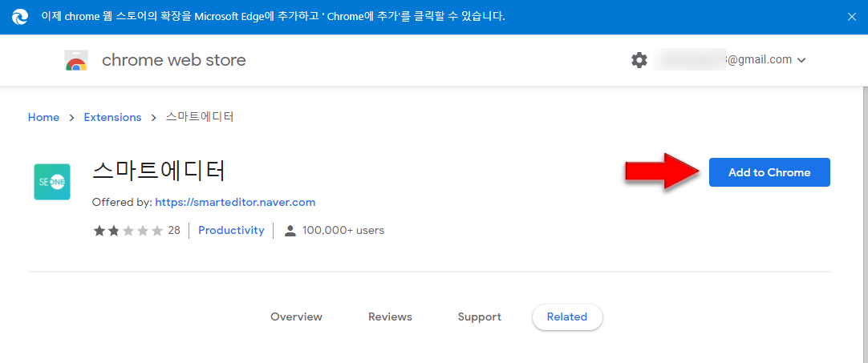Viewport: 868px width, 363px height.
Task: Open the Productivity category link
Action: (x=231, y=230)
